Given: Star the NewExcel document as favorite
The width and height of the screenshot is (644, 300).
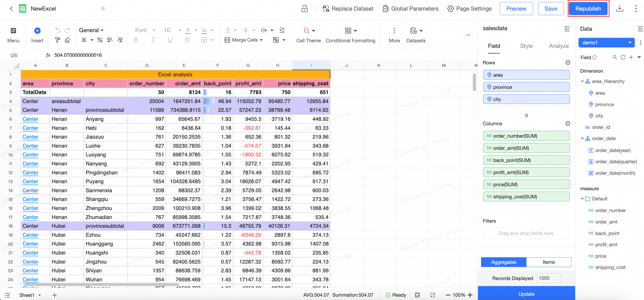Looking at the screenshot, I should (103, 9).
